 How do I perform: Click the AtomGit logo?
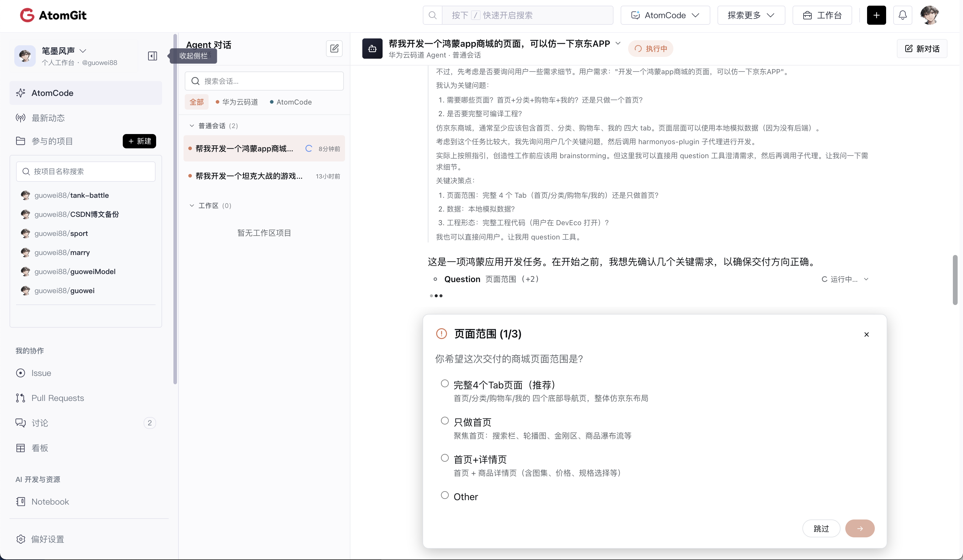(53, 15)
